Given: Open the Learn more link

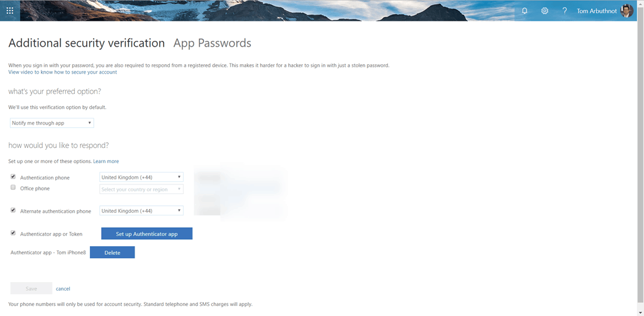Looking at the screenshot, I should (x=106, y=162).
